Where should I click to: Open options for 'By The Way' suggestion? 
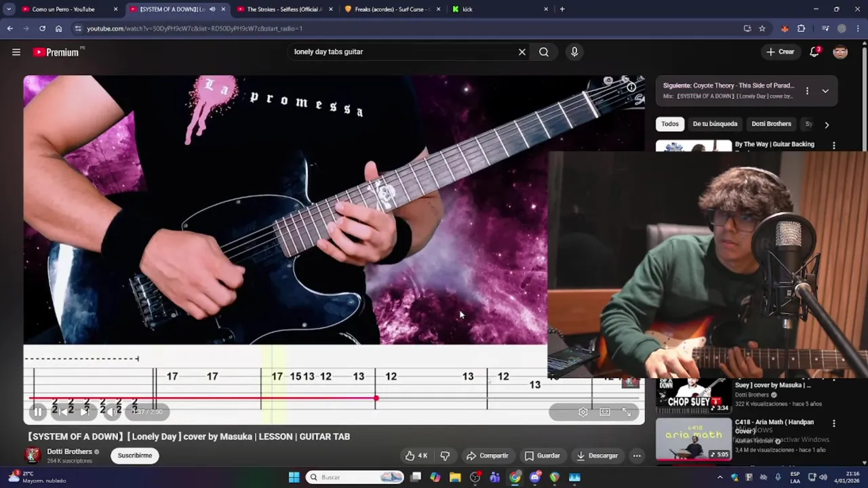point(834,145)
